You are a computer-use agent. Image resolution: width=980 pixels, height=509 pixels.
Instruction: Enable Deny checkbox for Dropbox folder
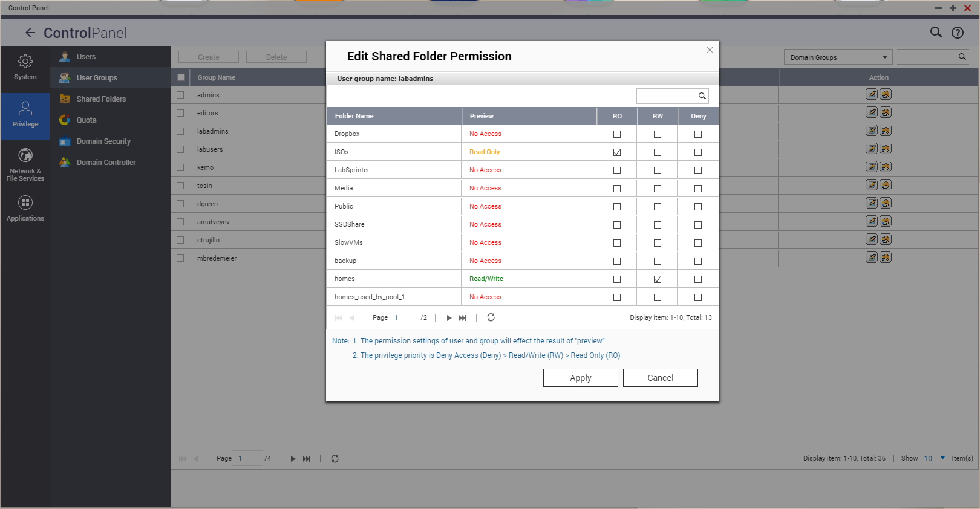[698, 134]
